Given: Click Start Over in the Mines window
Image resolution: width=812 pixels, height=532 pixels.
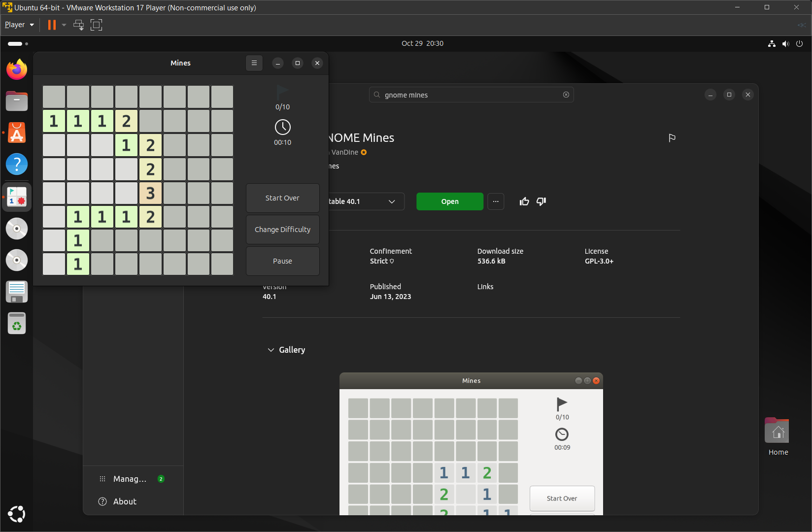Looking at the screenshot, I should [x=282, y=198].
